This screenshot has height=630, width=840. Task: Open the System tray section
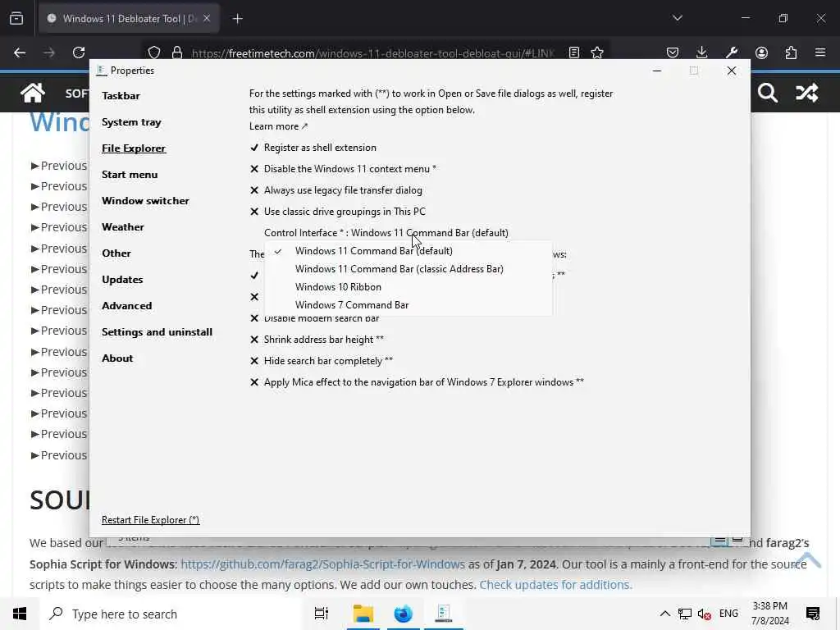pos(131,122)
